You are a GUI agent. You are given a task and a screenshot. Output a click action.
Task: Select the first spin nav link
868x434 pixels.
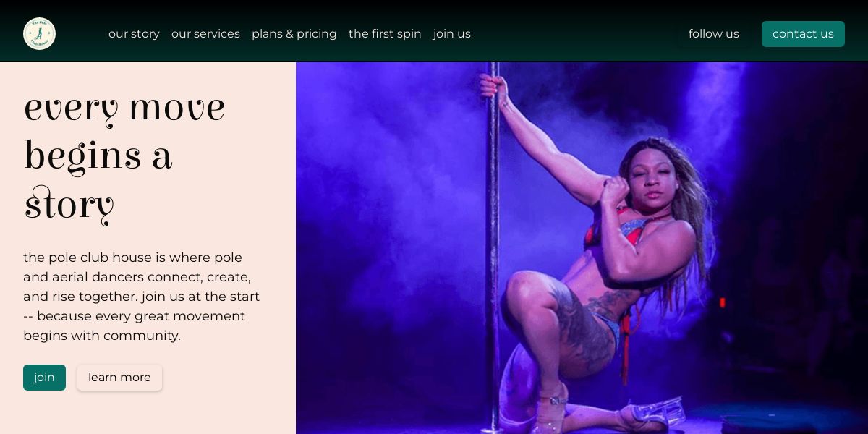(x=385, y=34)
